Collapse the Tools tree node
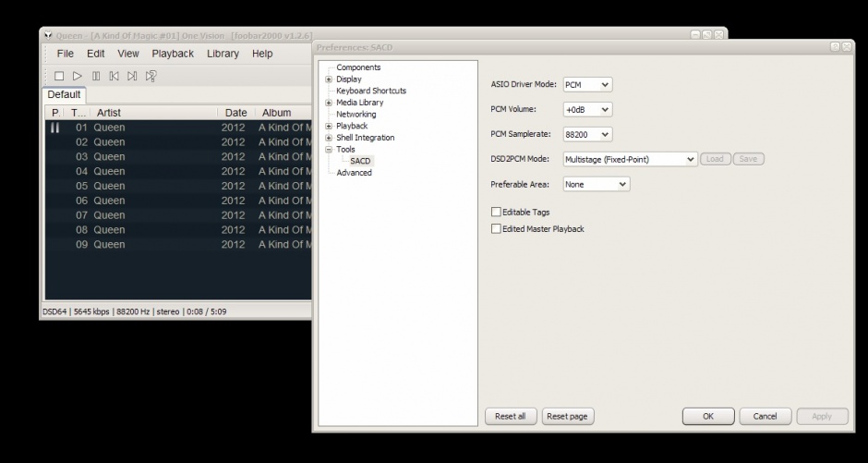This screenshot has height=463, width=868. [329, 150]
